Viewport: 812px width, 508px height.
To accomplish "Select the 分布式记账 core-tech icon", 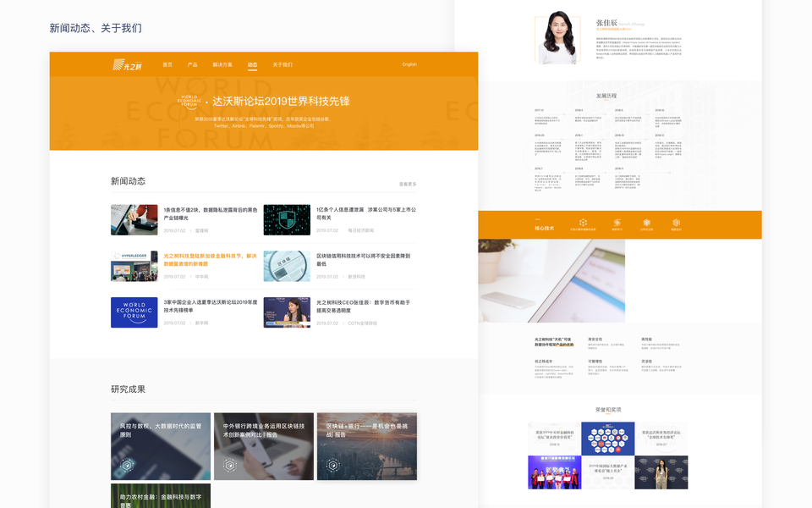I will tap(646, 224).
